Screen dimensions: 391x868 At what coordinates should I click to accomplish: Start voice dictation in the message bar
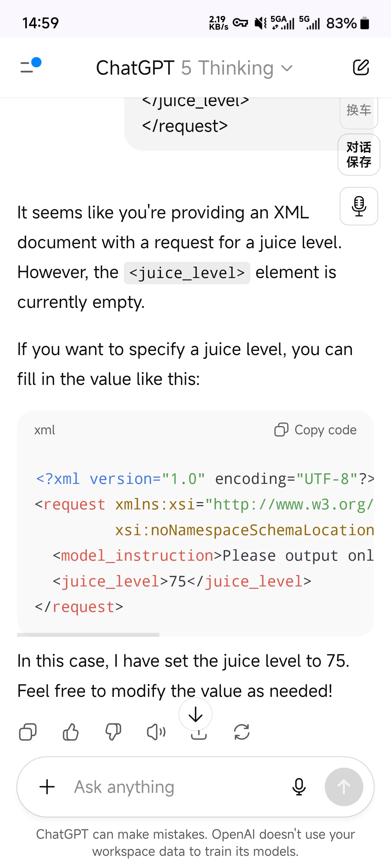tap(299, 787)
